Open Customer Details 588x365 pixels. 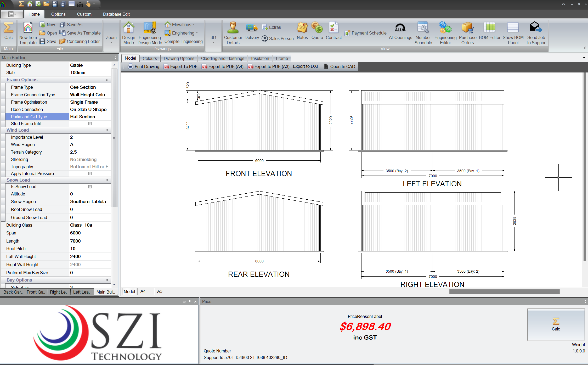click(233, 33)
